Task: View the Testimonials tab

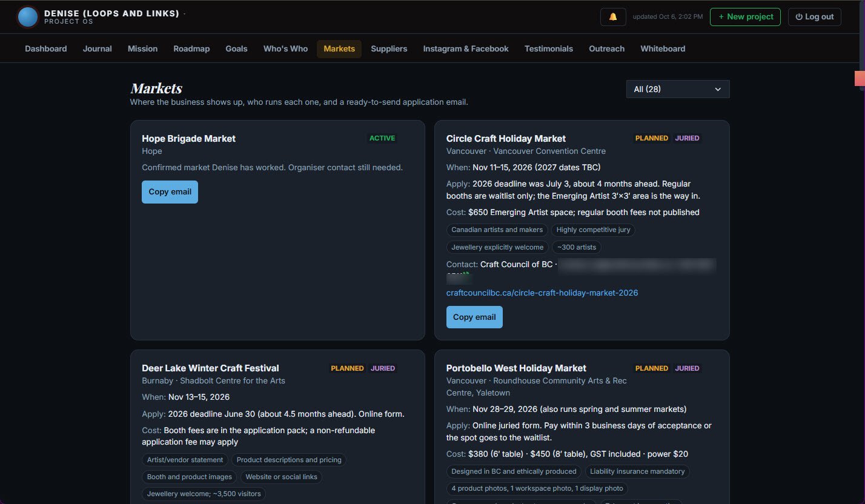Action: click(549, 48)
